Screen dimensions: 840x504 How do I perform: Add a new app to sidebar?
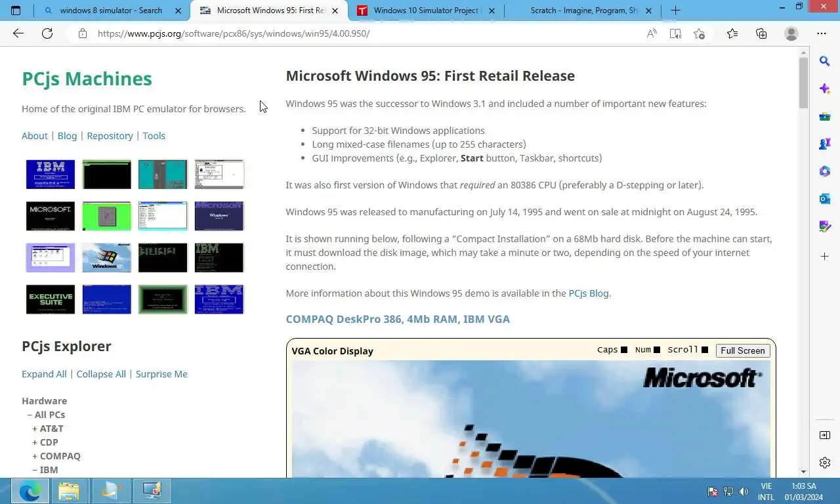coord(825,256)
